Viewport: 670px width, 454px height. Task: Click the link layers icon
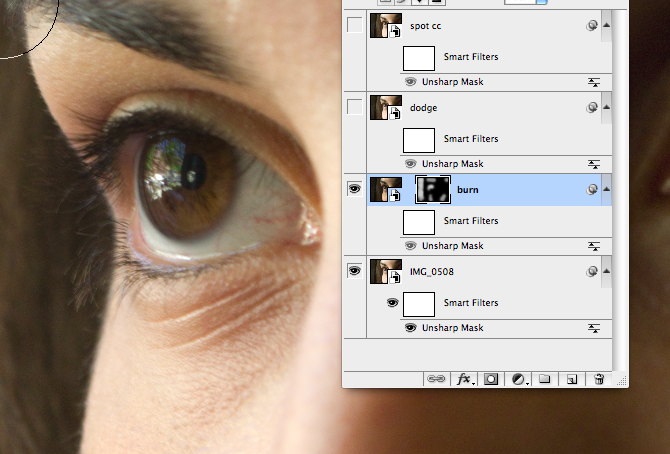point(436,379)
